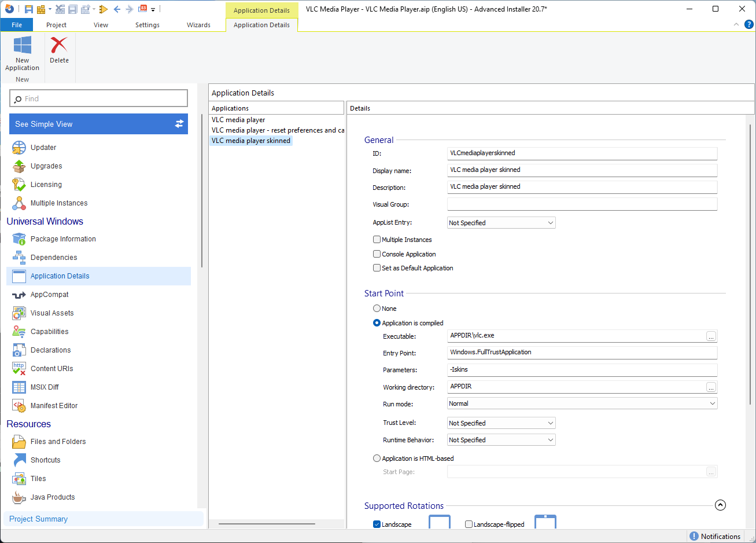Click the Notifications exclamation icon in status bar
Screen dimensions: 756x543
(x=694, y=537)
